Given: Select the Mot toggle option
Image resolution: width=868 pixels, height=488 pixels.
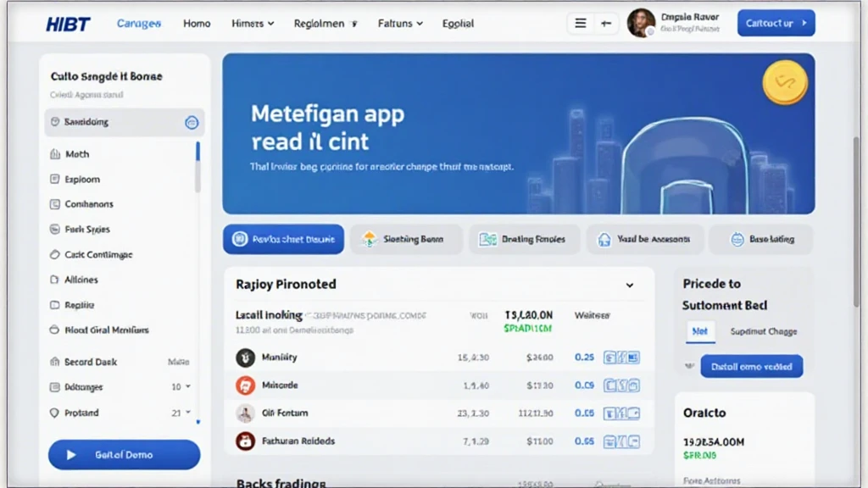Looking at the screenshot, I should tap(699, 331).
